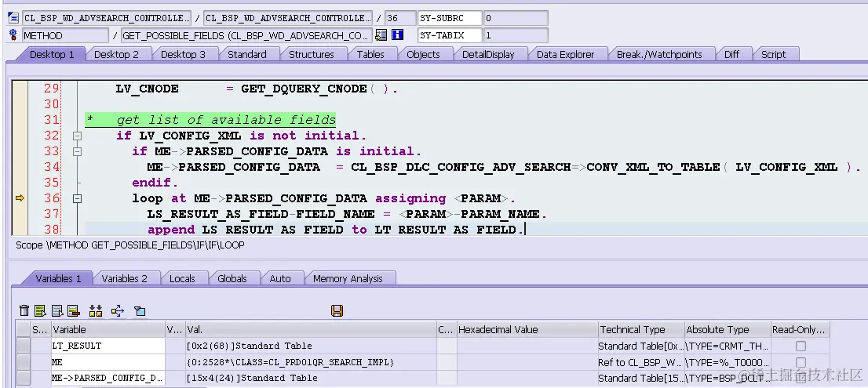This screenshot has height=388, width=868.
Task: Click the branching arrows icon in variables toolbar
Action: click(x=118, y=310)
